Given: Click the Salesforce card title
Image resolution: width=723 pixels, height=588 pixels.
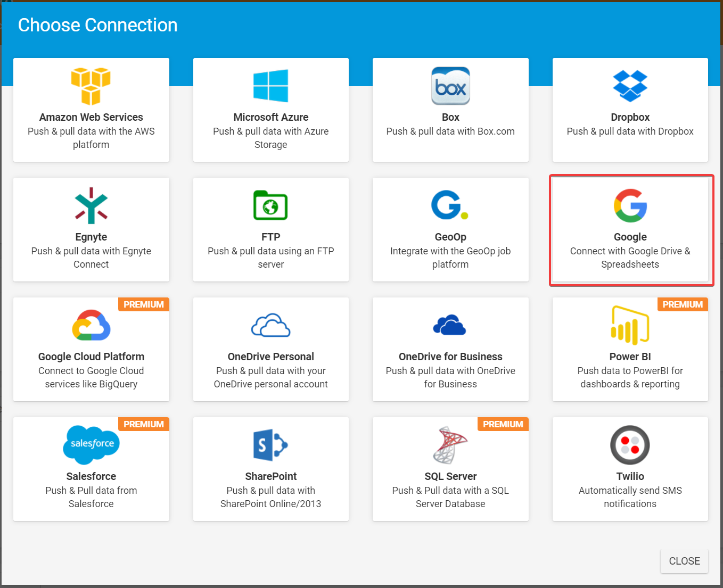Looking at the screenshot, I should click(x=91, y=476).
